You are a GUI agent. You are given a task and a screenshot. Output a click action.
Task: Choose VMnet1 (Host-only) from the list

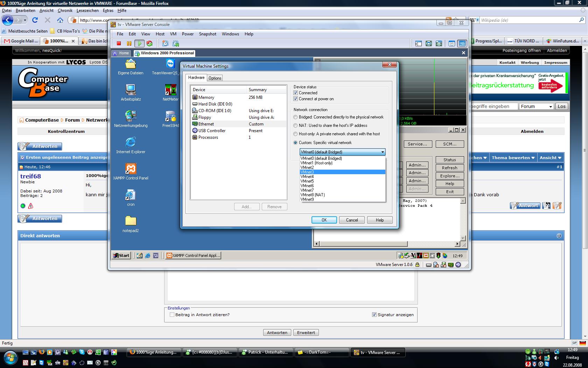click(343, 163)
